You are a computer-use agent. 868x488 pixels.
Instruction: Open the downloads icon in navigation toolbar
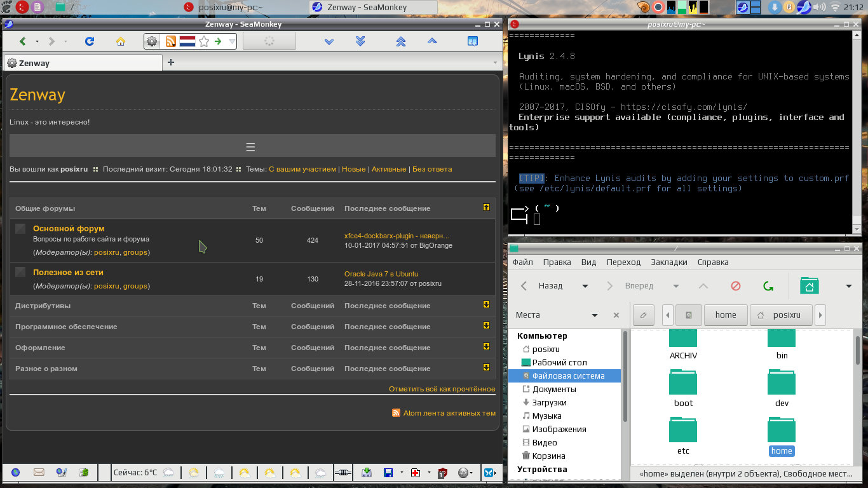point(473,41)
